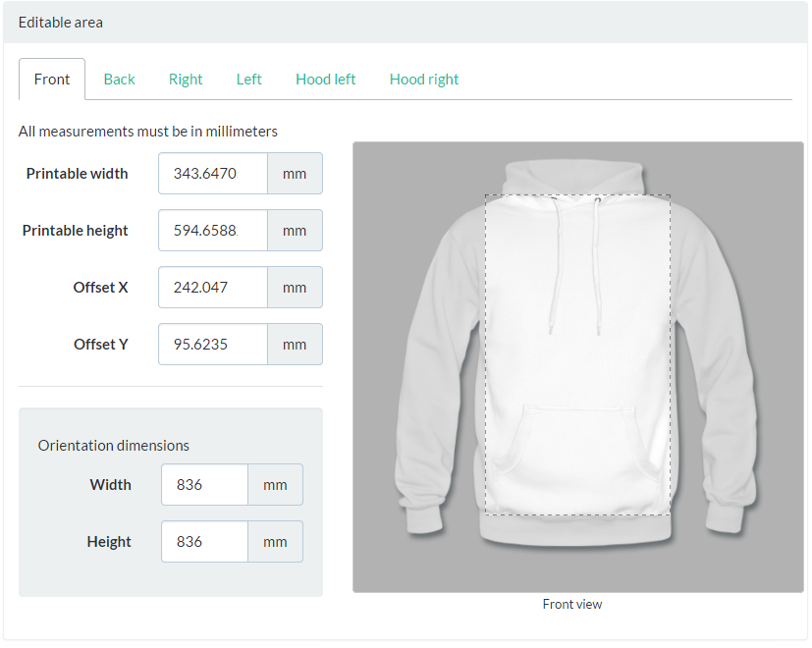The image size is (812, 648).
Task: Open the Right view tab
Action: (x=186, y=80)
